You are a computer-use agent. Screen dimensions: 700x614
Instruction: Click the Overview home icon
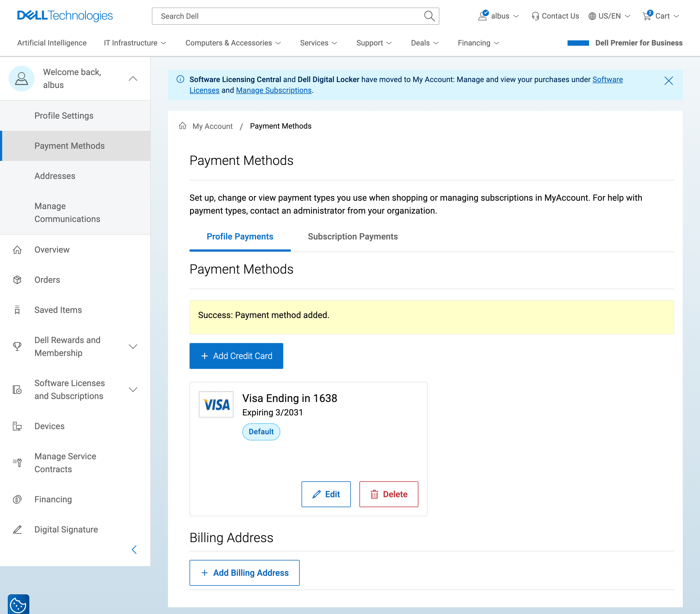pos(17,250)
